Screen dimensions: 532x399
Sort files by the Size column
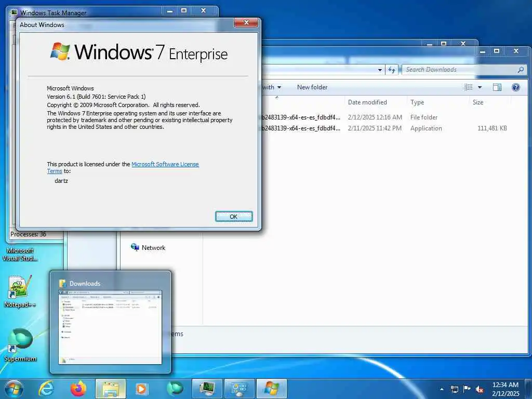tap(478, 102)
